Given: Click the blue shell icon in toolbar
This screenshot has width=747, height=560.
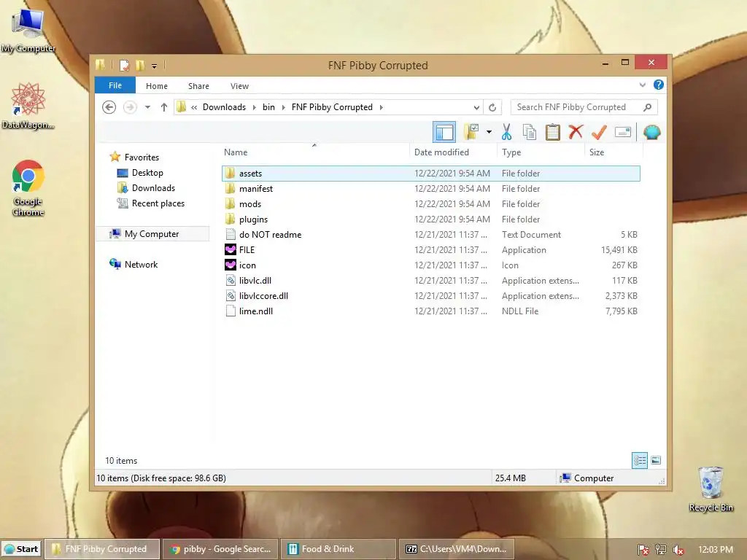Looking at the screenshot, I should pos(651,132).
